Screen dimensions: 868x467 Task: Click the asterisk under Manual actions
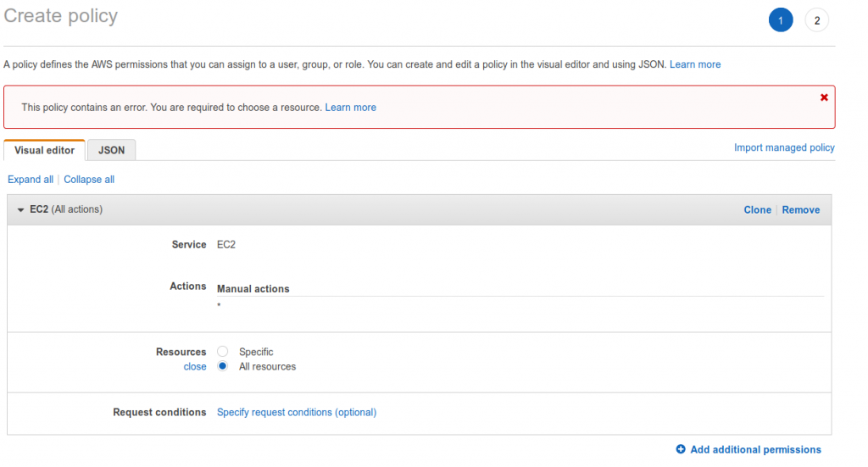(x=220, y=305)
